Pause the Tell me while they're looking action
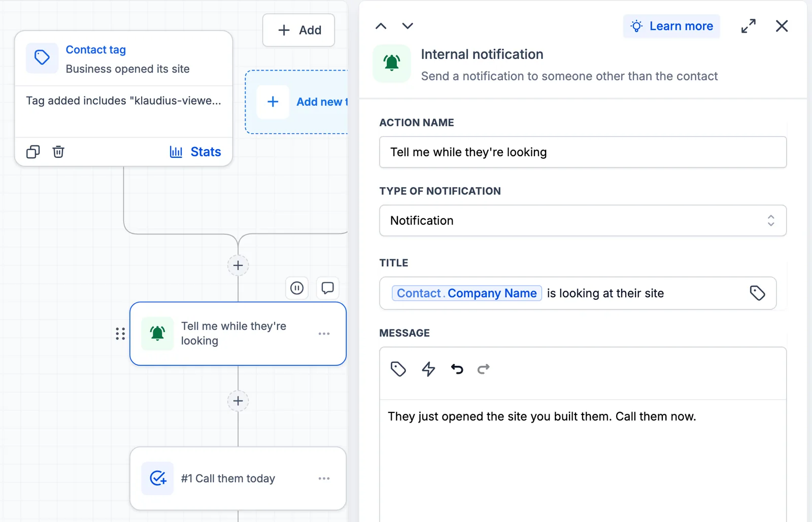812x522 pixels. 297,288
